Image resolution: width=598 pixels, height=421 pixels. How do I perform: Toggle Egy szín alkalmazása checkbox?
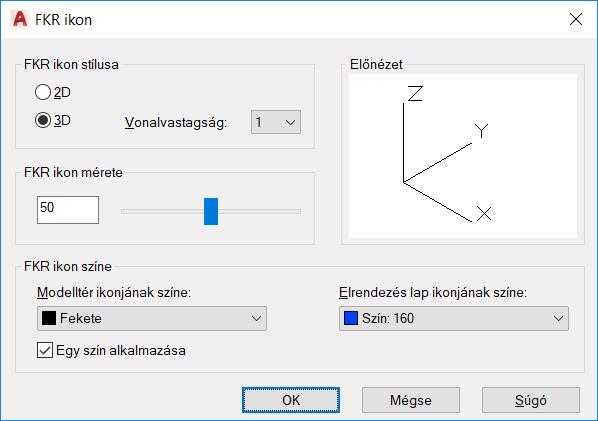[x=45, y=350]
